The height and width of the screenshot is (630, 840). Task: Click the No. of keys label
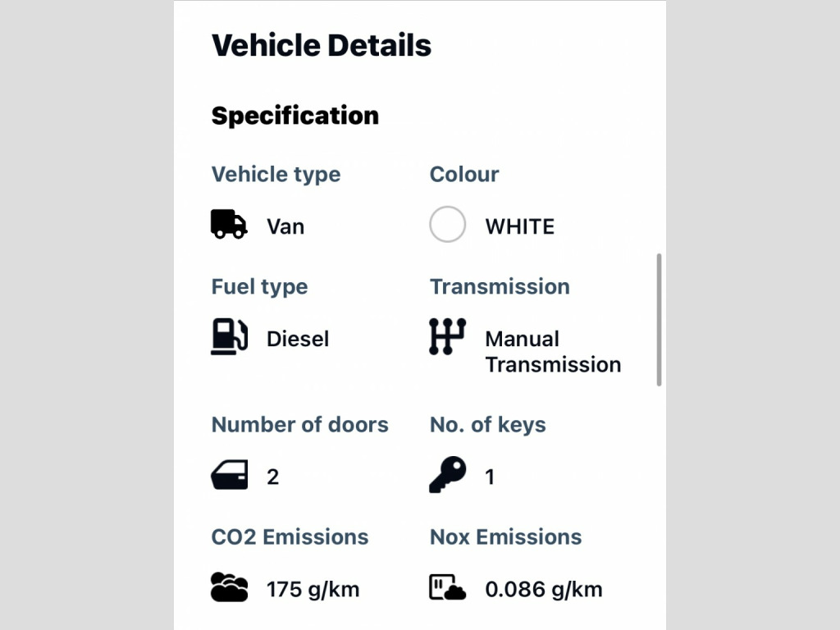tap(487, 425)
